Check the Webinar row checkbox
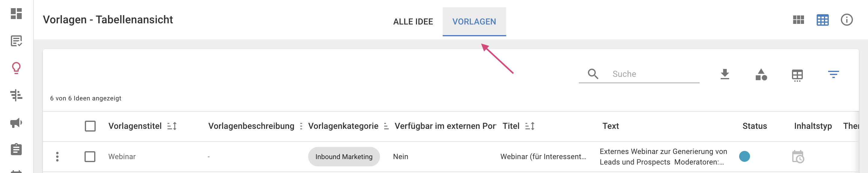868x173 pixels. 90,156
